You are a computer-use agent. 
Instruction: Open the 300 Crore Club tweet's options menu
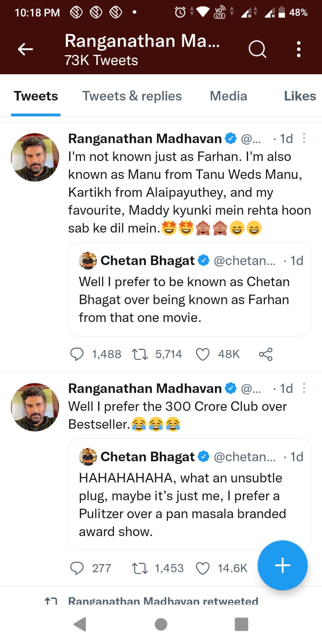pos(304,388)
